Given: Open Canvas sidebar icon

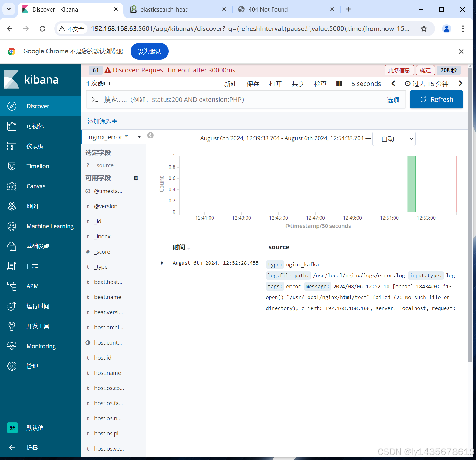Looking at the screenshot, I should (12, 186).
